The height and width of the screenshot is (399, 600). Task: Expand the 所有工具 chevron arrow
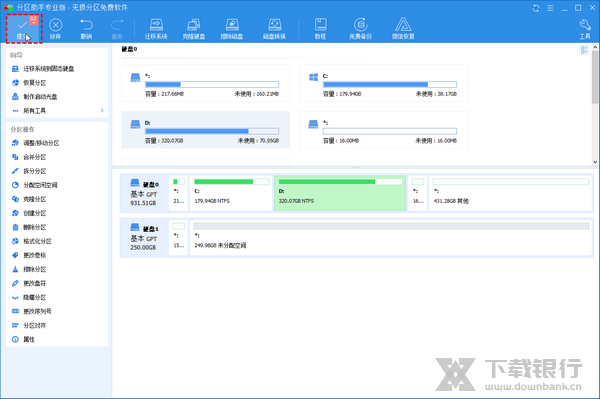coord(102,111)
